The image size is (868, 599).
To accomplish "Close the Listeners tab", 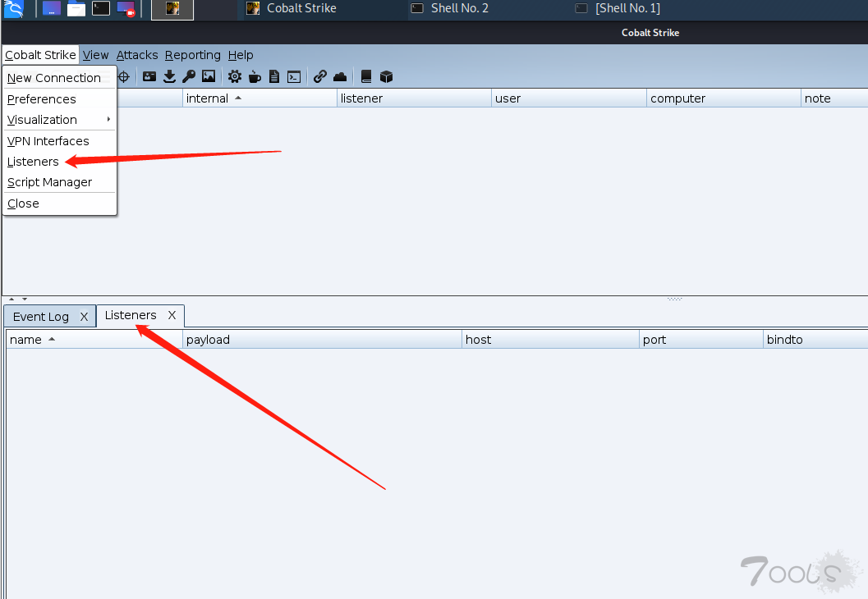I will [172, 315].
